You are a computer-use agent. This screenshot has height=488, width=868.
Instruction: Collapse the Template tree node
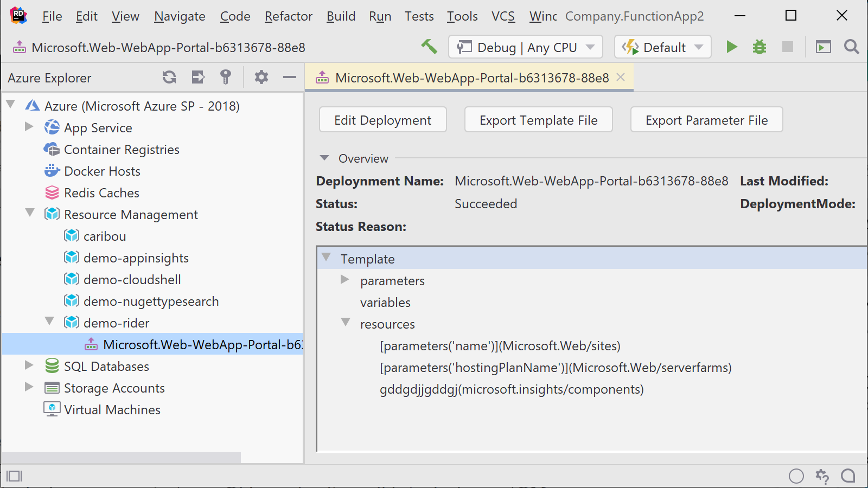326,257
